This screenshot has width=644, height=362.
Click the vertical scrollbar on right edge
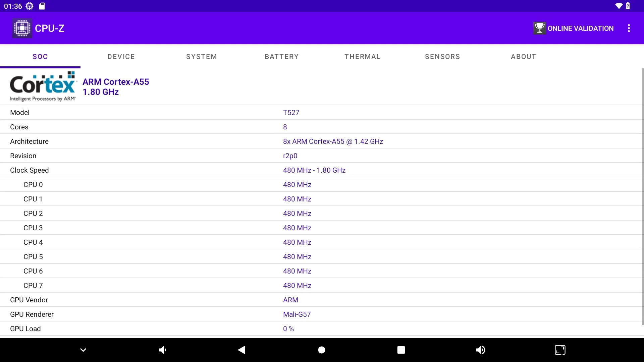(642, 196)
